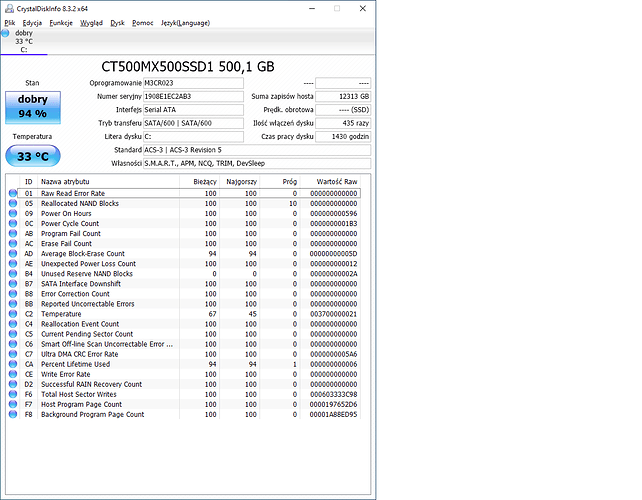The width and height of the screenshot is (642, 500).
Task: Click the CrystalDiskInfo app icon in title bar
Action: pos(9,8)
